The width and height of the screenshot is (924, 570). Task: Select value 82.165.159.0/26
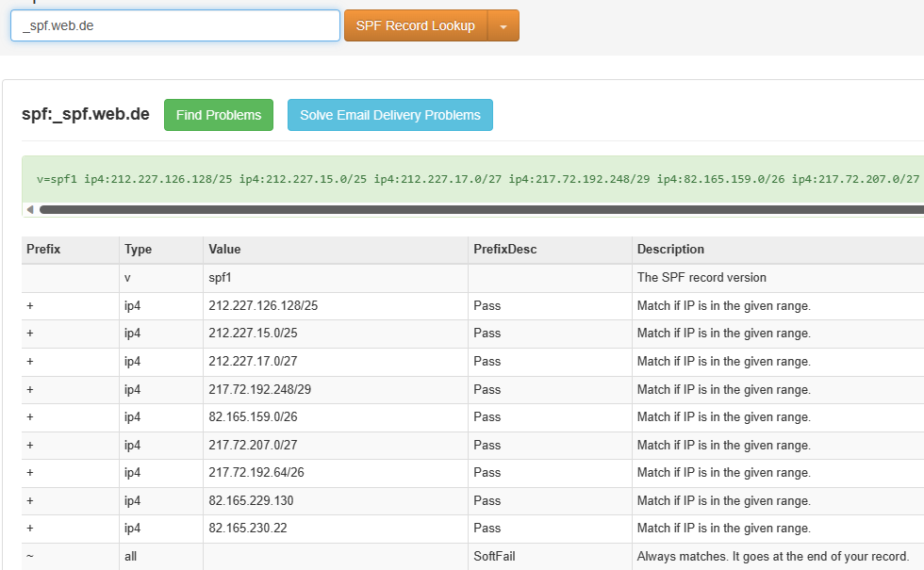253,416
